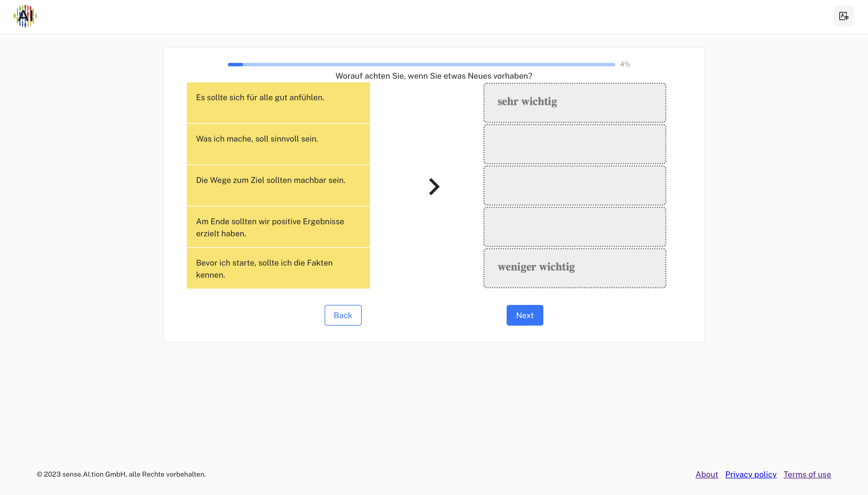This screenshot has height=495, width=868.
Task: Click the 4% progress label
Action: coord(625,64)
